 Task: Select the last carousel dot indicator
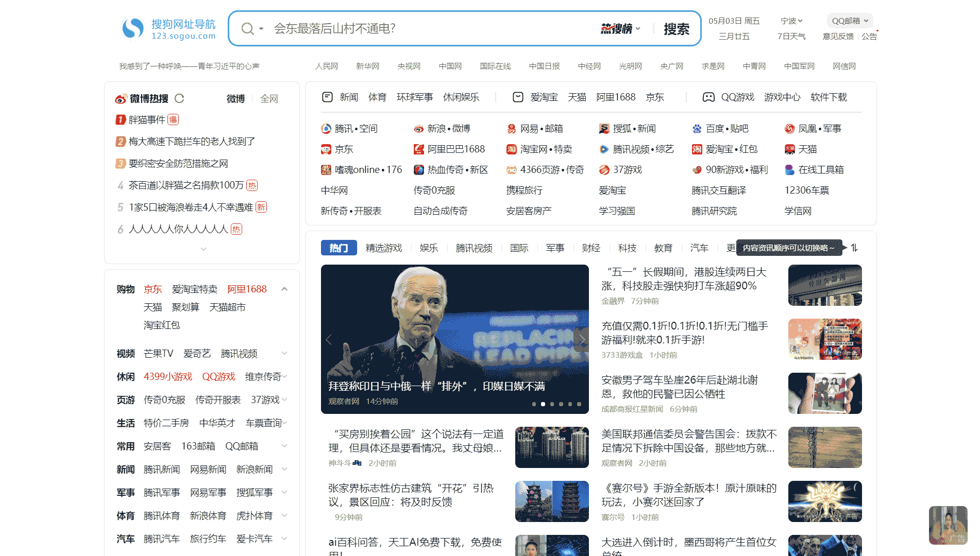click(579, 404)
